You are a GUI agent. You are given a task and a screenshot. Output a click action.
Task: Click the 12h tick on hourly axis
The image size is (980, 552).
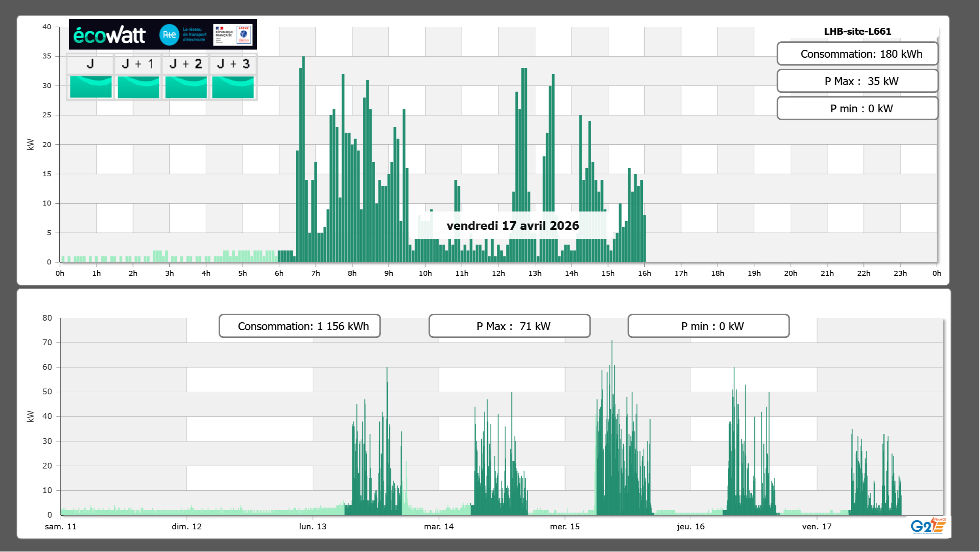click(498, 273)
